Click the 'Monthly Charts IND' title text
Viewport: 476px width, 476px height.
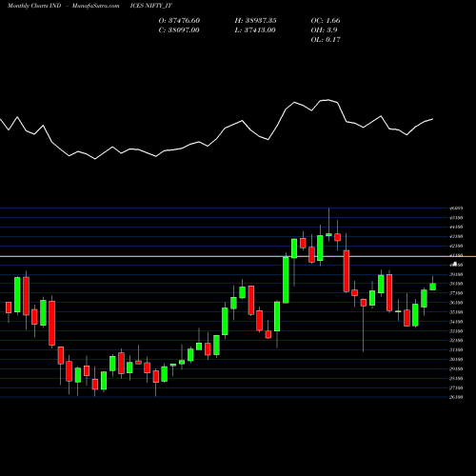pyautogui.click(x=34, y=6)
